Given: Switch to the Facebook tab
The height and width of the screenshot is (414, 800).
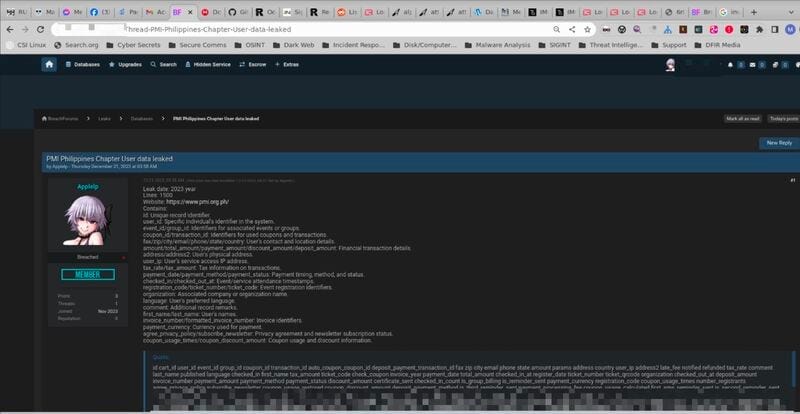Looking at the screenshot, I should pos(99,12).
